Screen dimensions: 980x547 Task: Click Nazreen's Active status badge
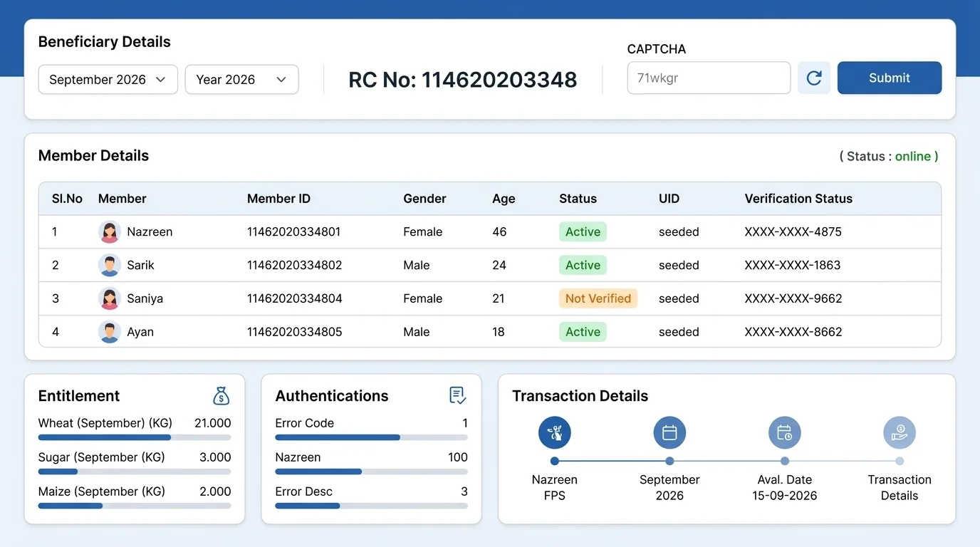pyautogui.click(x=583, y=231)
